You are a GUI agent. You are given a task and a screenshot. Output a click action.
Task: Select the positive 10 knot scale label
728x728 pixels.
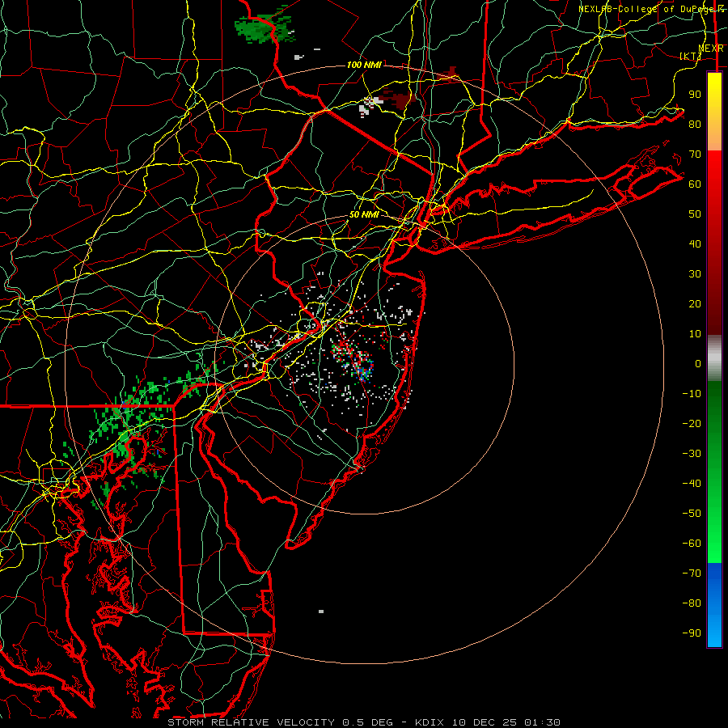click(x=695, y=334)
